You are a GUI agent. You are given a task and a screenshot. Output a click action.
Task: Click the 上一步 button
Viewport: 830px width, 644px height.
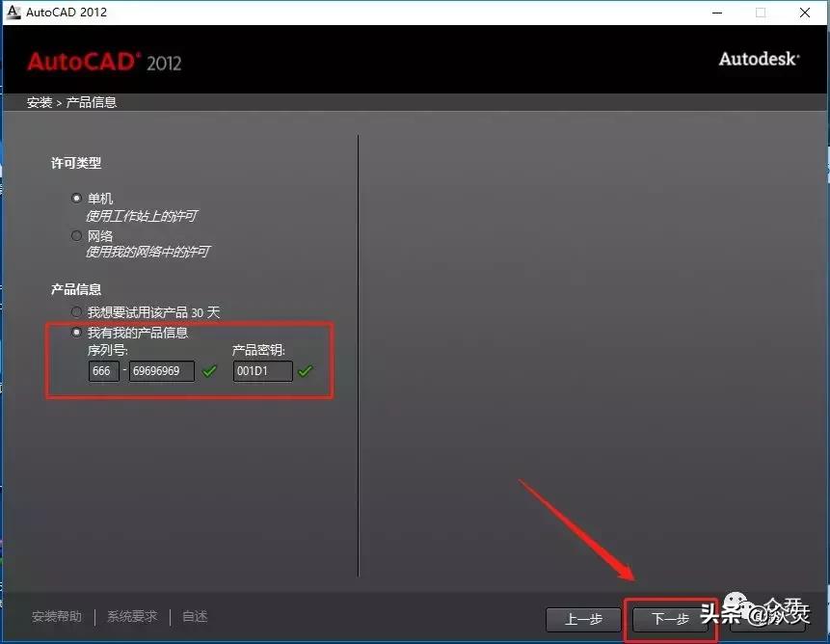click(x=582, y=620)
